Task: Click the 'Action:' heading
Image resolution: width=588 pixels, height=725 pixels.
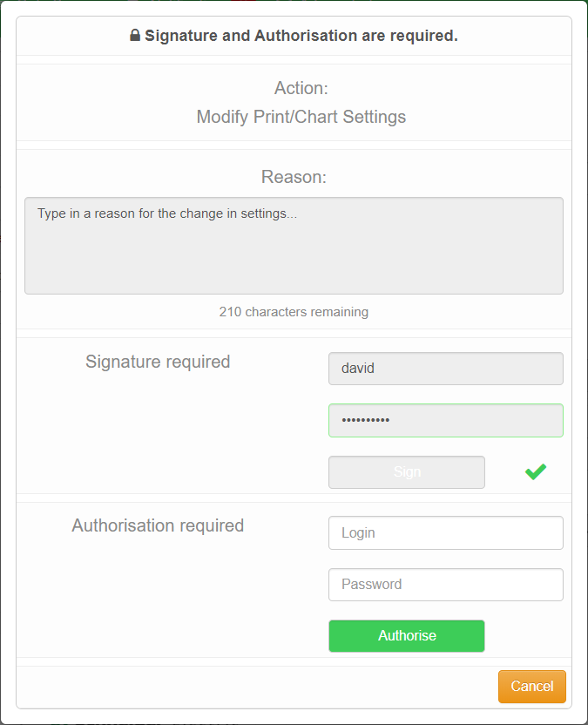Action: (x=301, y=88)
